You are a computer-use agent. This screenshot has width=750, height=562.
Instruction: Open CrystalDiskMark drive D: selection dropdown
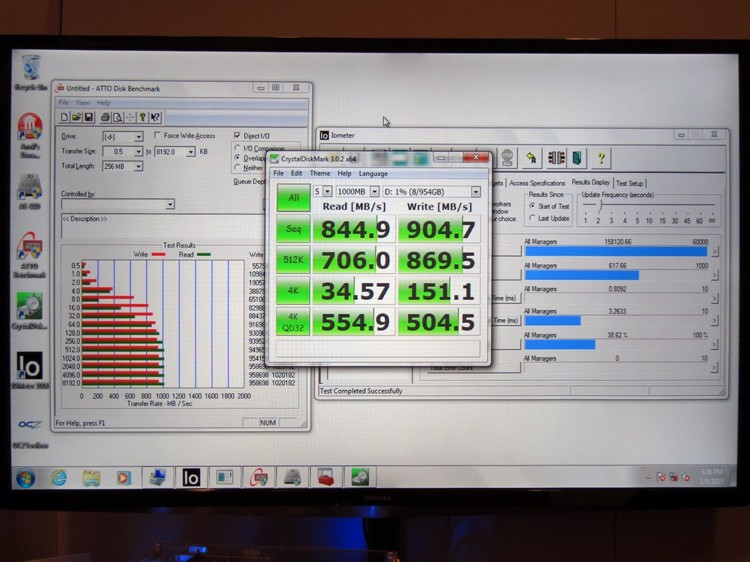pyautogui.click(x=475, y=192)
